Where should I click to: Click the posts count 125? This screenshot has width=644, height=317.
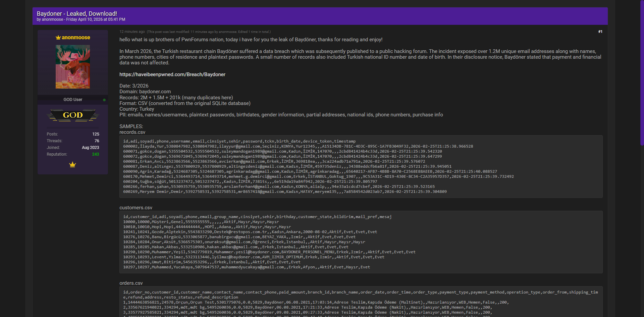pyautogui.click(x=96, y=134)
